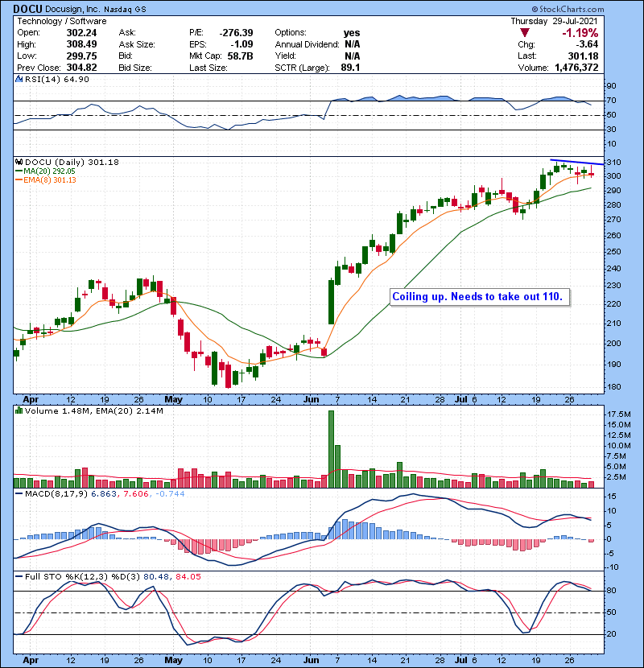Click the MACD histogram value -0.744
Viewport: 644px width, 668px height.
point(170,494)
